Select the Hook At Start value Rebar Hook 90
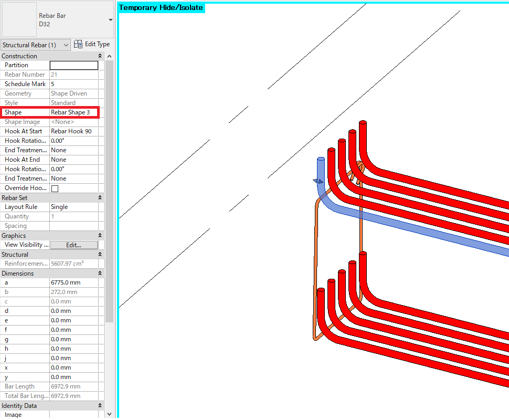The width and height of the screenshot is (509, 420). pos(73,131)
